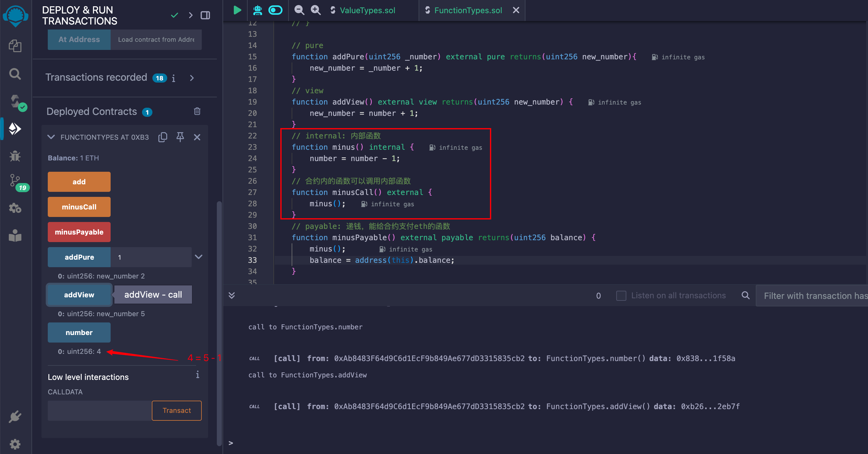
Task: Click the minusCall function button
Action: pos(79,207)
